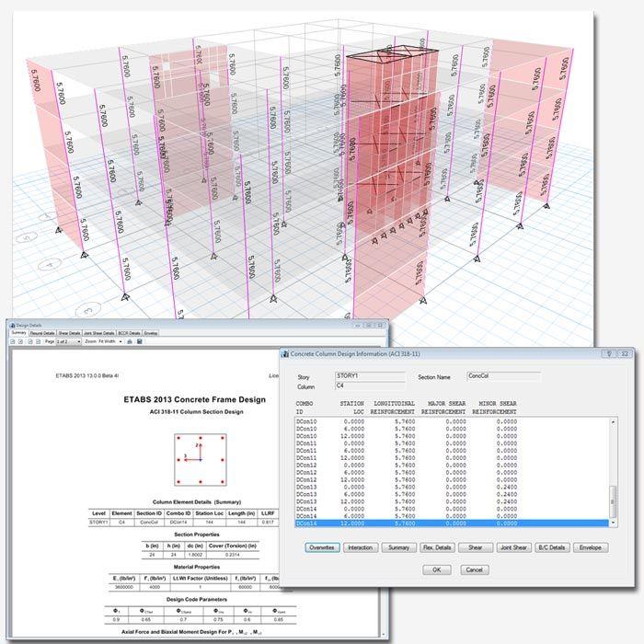Click the Interaction button
Image resolution: width=644 pixels, height=644 pixels.
[361, 547]
